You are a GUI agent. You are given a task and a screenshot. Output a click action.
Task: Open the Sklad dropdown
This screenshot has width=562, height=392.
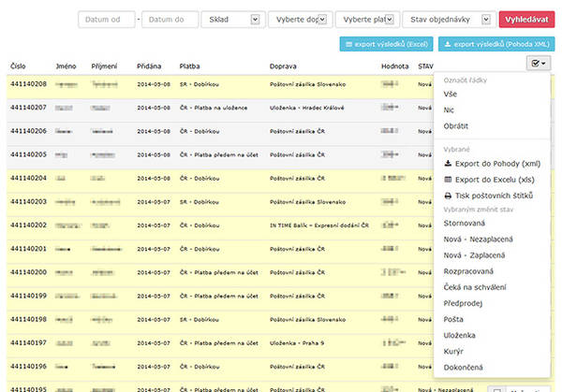pyautogui.click(x=233, y=20)
